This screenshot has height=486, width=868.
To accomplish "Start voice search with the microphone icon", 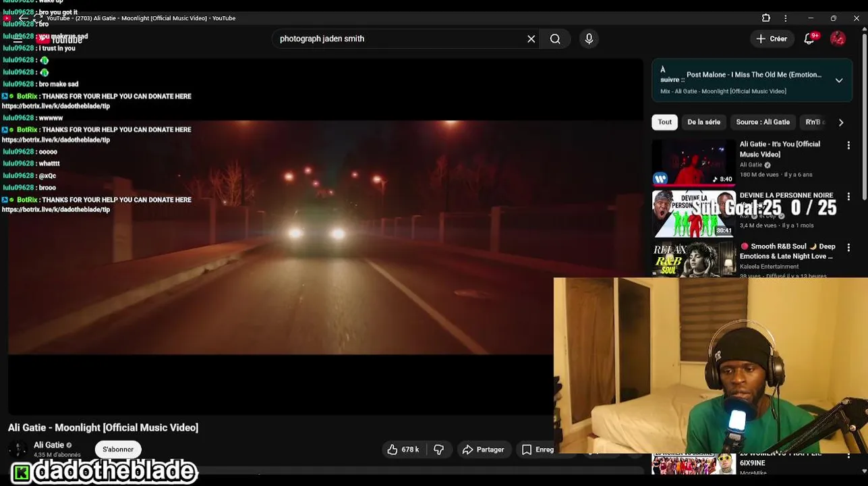I will click(x=589, y=39).
